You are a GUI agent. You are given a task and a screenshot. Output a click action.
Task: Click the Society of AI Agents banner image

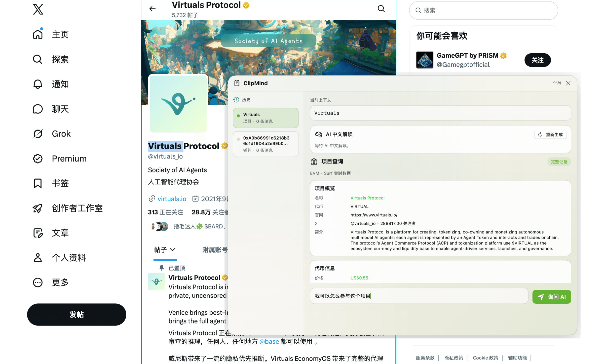pyautogui.click(x=269, y=48)
